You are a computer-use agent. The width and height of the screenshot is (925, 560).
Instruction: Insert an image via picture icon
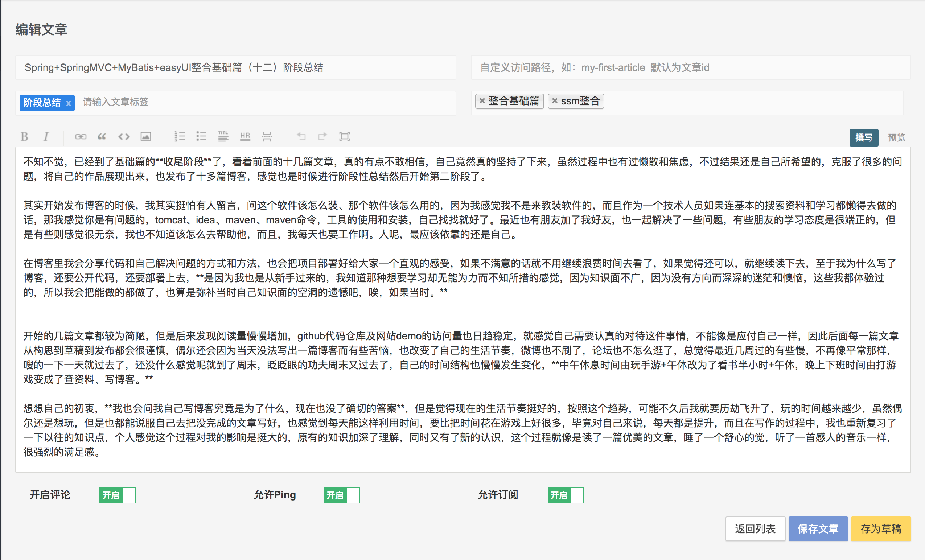pos(146,137)
